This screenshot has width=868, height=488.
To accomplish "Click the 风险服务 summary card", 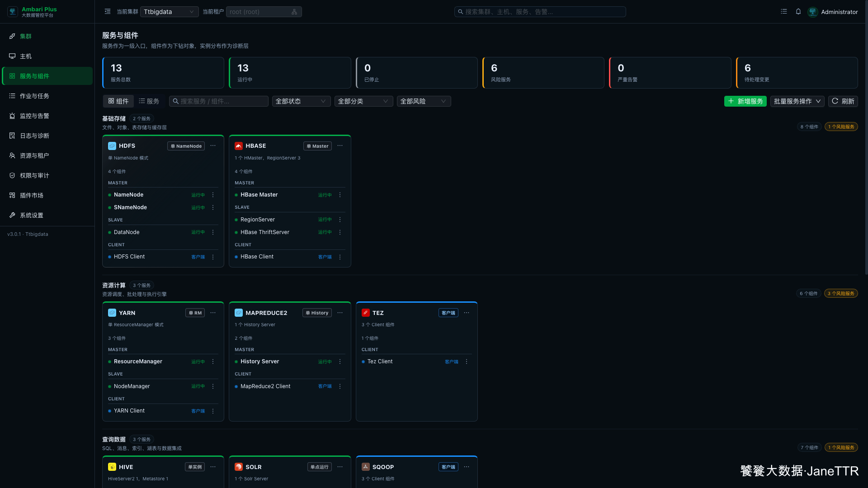I will pos(543,73).
